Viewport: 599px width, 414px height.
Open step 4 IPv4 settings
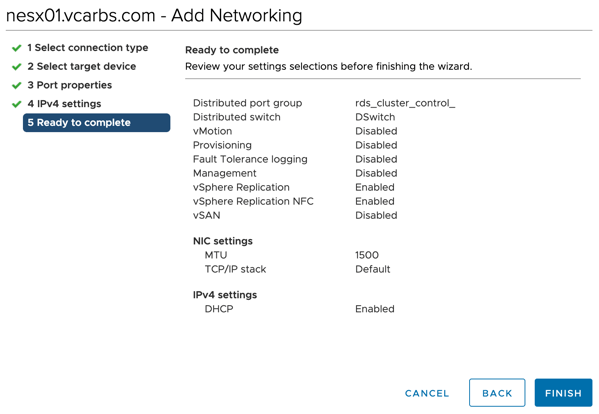point(64,104)
